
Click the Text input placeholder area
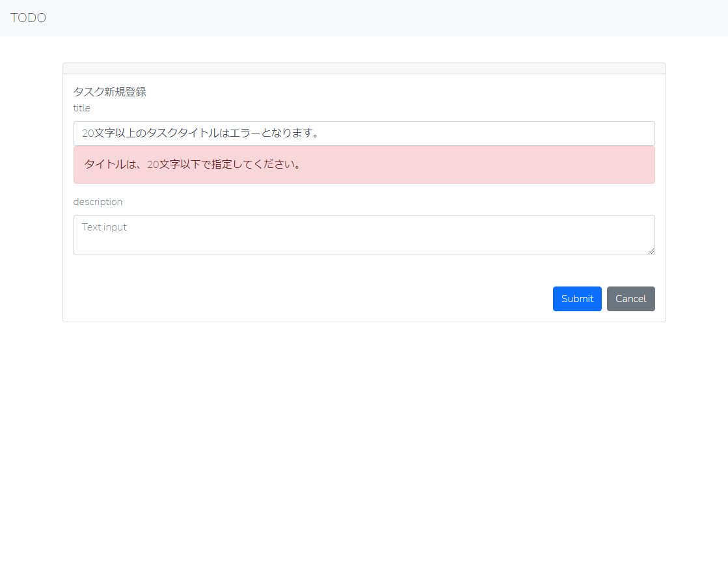click(x=104, y=227)
